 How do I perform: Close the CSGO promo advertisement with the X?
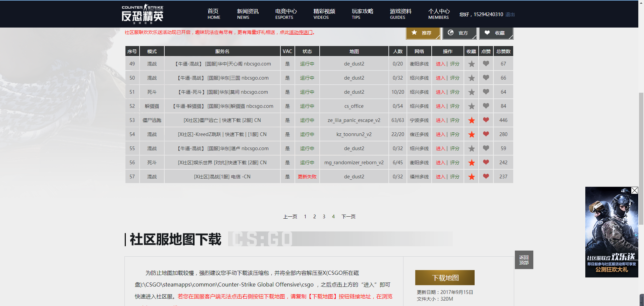tap(634, 190)
